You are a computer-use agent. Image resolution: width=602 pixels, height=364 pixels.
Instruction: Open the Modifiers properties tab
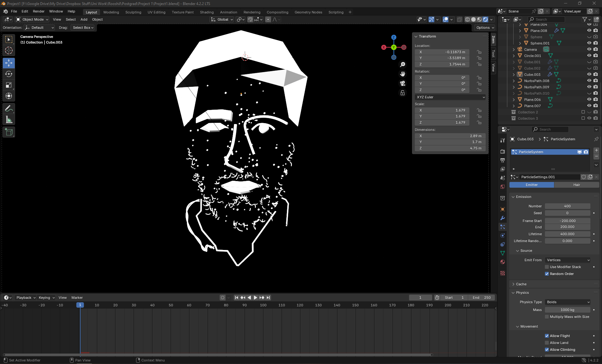pos(503,218)
